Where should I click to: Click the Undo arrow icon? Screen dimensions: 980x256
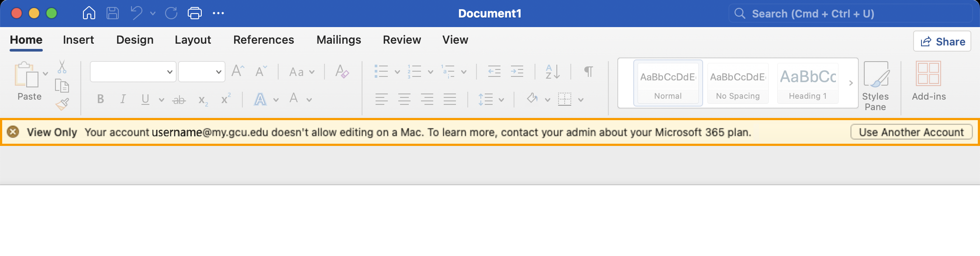tap(137, 13)
